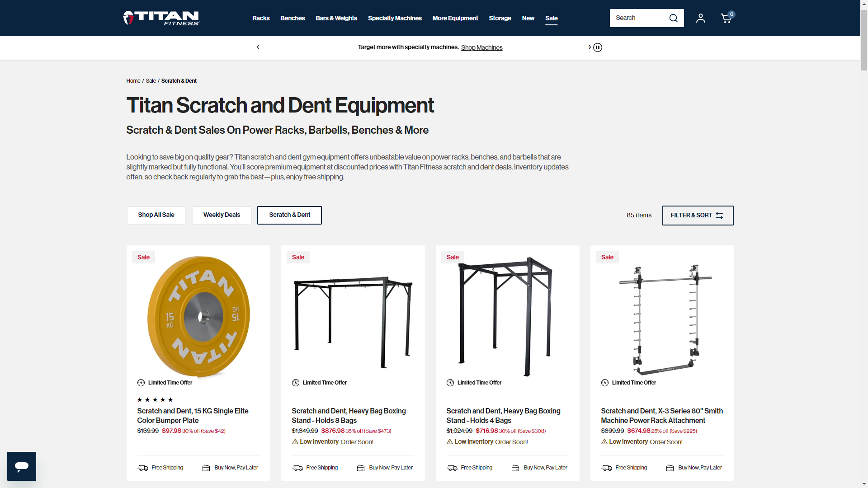The image size is (868, 488).
Task: Click the 85 items count
Action: (639, 215)
